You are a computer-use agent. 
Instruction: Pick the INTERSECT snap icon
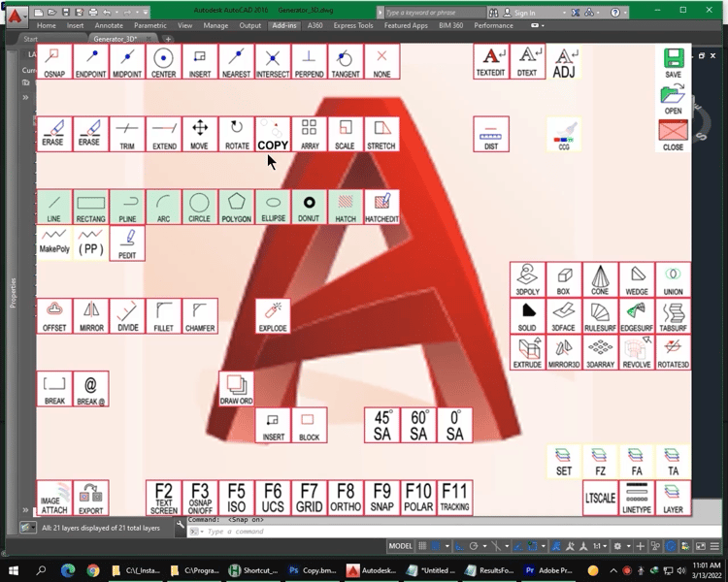click(273, 61)
